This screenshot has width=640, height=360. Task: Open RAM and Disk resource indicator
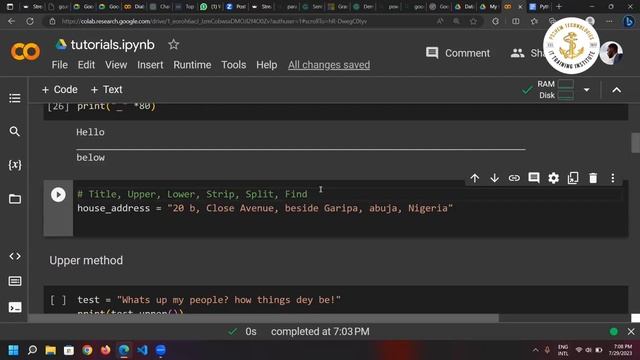(x=556, y=89)
